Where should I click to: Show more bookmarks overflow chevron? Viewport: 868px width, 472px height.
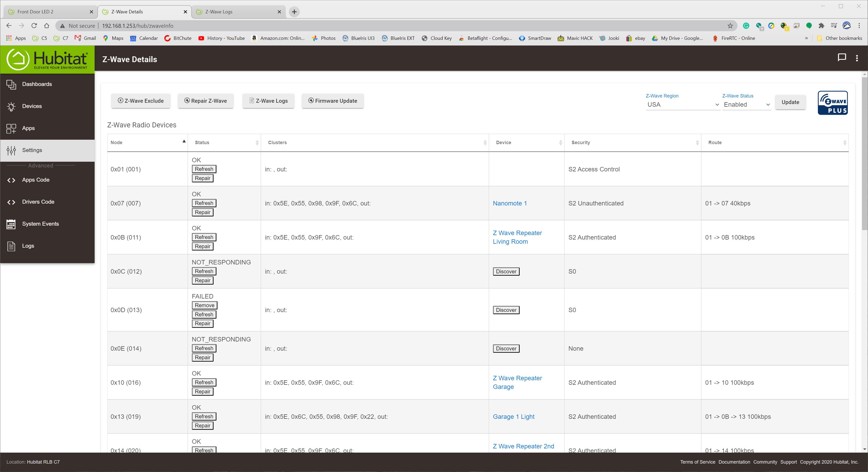pos(806,39)
